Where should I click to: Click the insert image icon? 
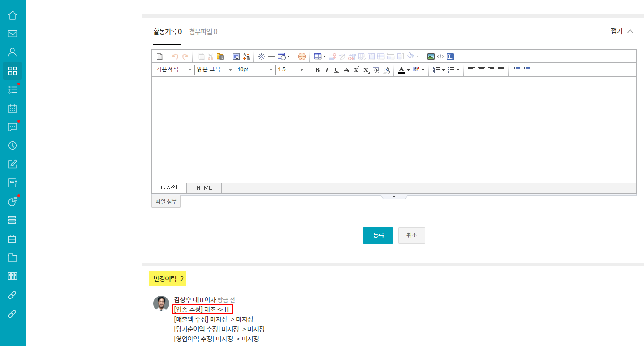click(x=431, y=56)
